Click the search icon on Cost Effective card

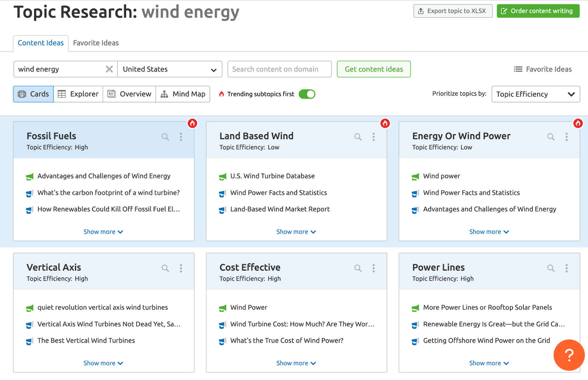point(358,268)
